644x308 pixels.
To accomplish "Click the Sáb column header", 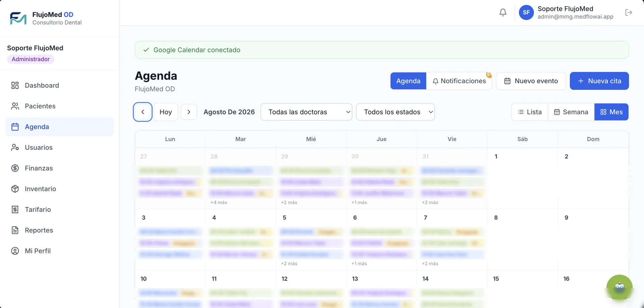I will [x=523, y=139].
